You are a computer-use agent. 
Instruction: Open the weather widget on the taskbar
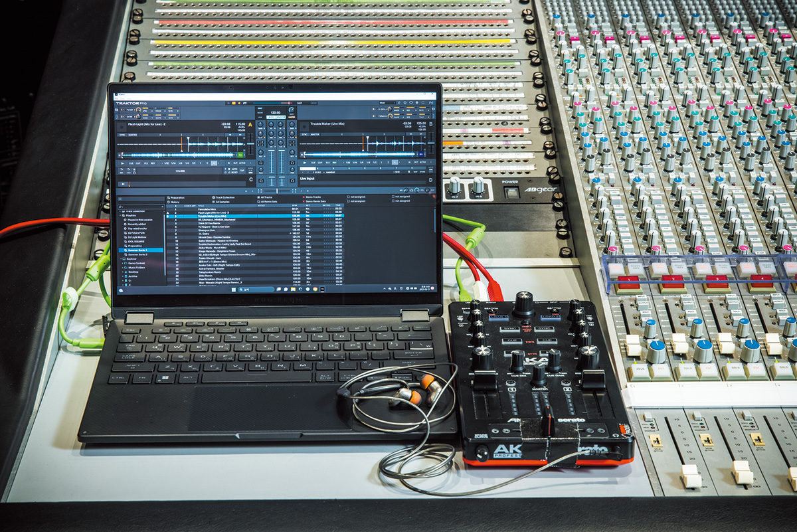121,290
